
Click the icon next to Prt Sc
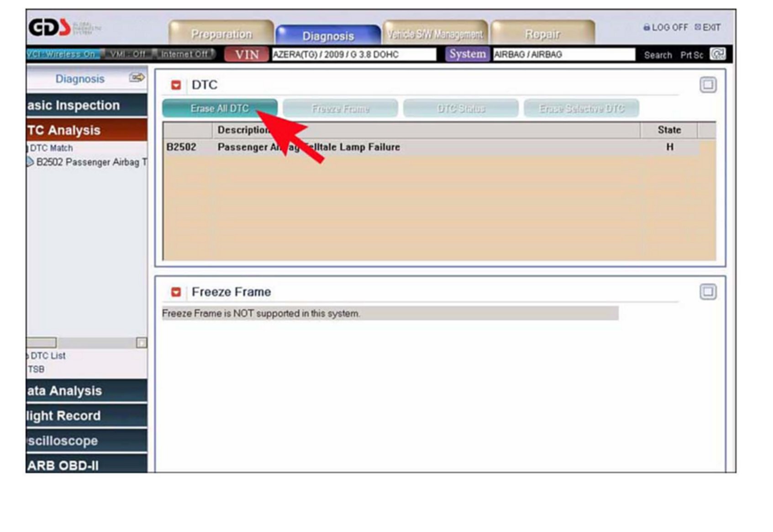717,54
